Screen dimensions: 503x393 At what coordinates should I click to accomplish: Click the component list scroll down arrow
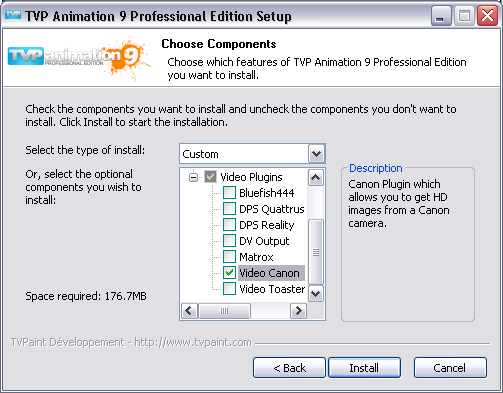[316, 294]
